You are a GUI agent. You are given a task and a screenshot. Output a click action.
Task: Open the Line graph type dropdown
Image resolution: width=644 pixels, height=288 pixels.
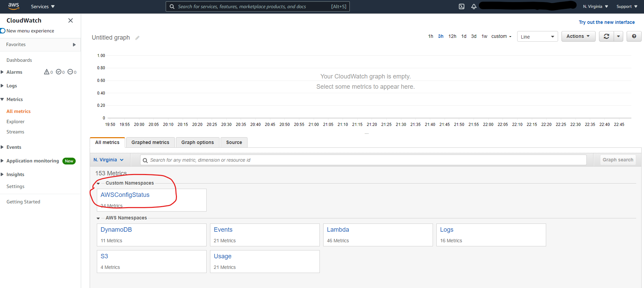[537, 37]
